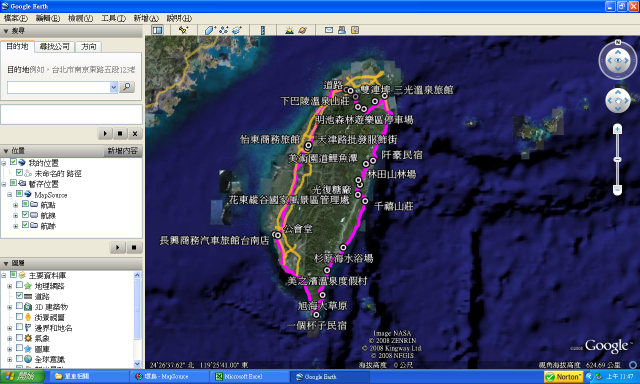Click the search results clear X button
Image resolution: width=640 pixels, height=384 pixels.
click(135, 133)
